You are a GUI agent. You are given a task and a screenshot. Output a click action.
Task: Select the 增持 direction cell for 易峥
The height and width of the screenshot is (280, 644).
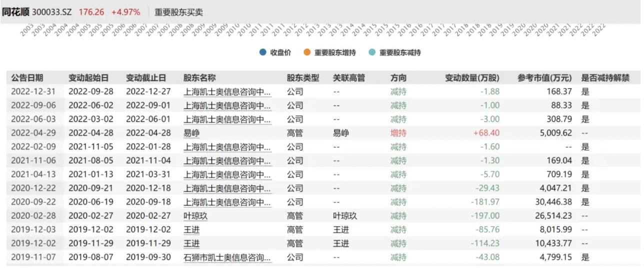(398, 133)
